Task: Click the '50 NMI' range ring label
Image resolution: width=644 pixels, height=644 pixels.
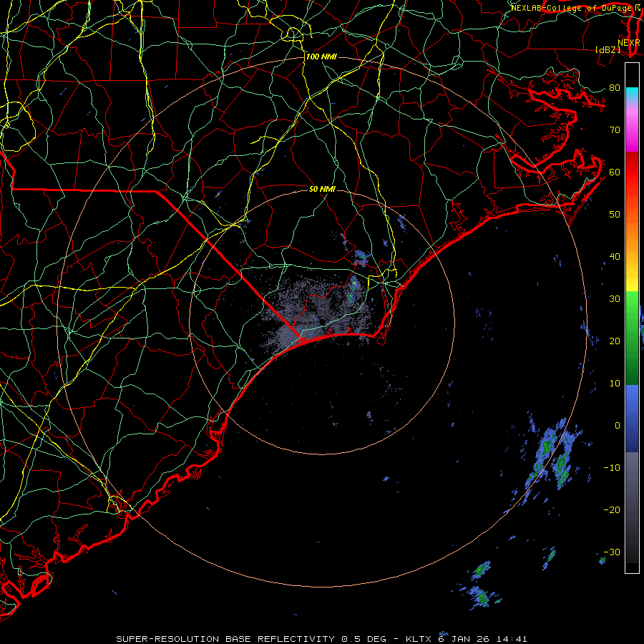Action: click(x=322, y=189)
